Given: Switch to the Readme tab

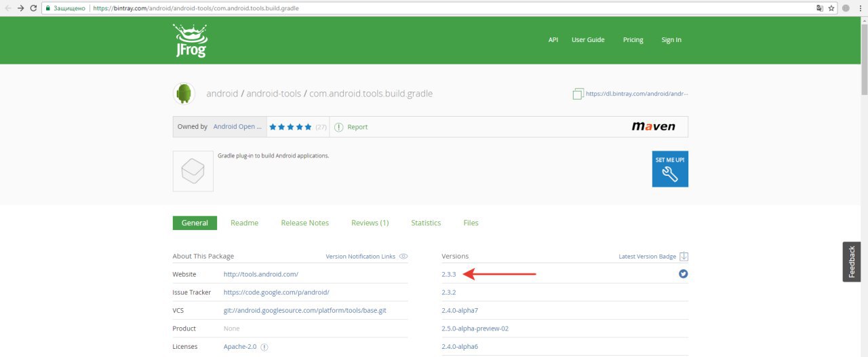Looking at the screenshot, I should [x=244, y=223].
